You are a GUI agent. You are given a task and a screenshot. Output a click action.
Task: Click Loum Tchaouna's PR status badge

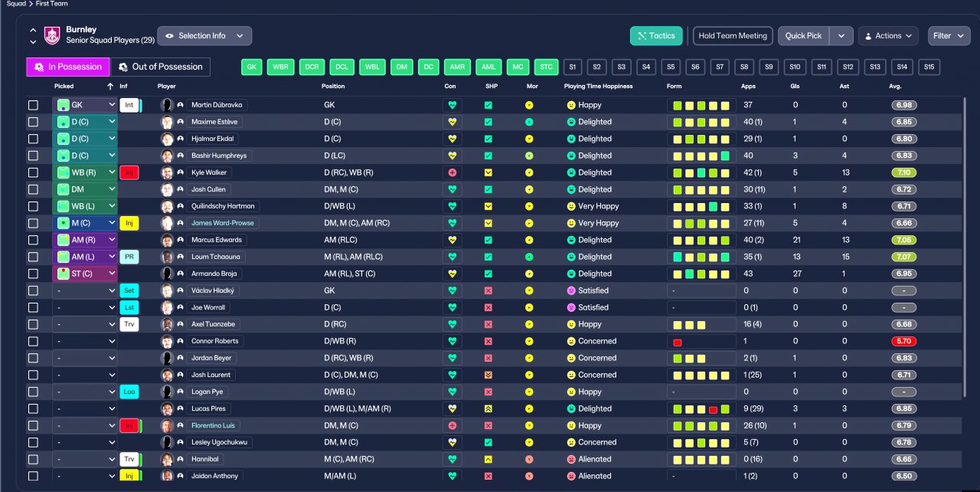(x=129, y=257)
